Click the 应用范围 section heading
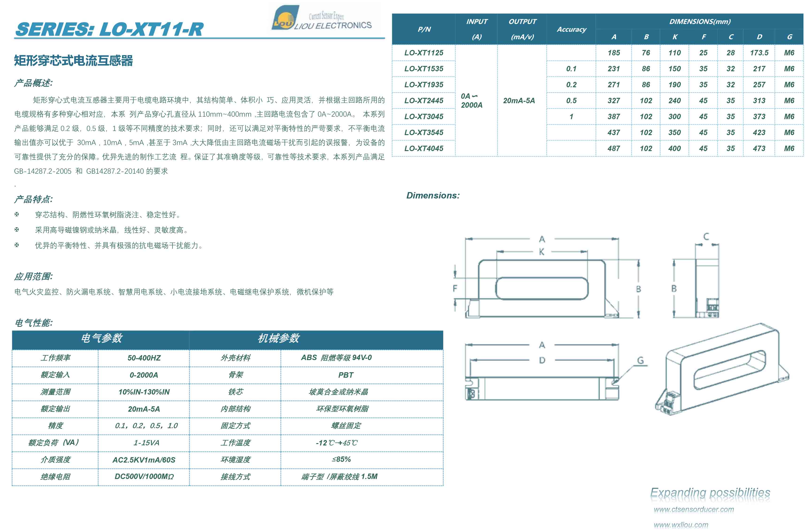 (33, 276)
